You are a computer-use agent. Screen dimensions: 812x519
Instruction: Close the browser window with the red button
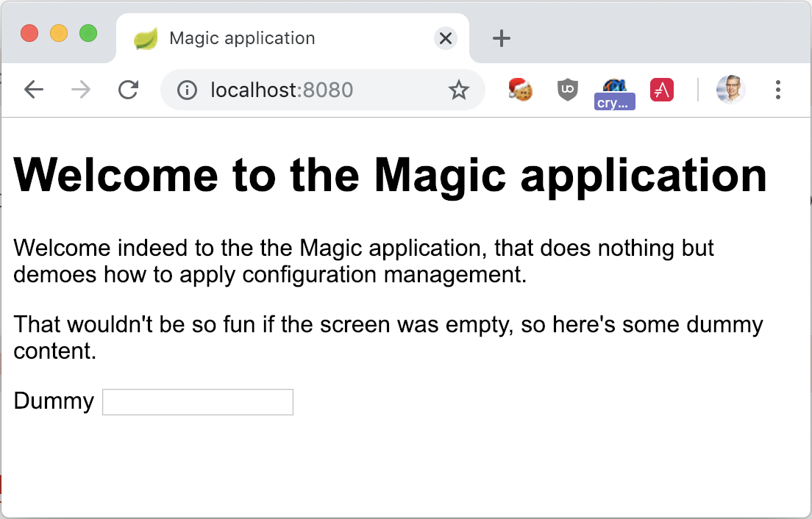pos(29,33)
